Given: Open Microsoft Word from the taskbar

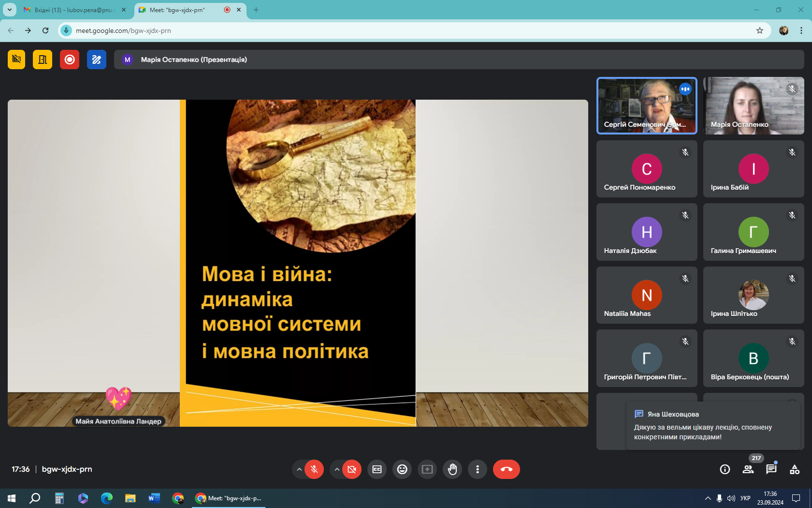Looking at the screenshot, I should point(154,498).
